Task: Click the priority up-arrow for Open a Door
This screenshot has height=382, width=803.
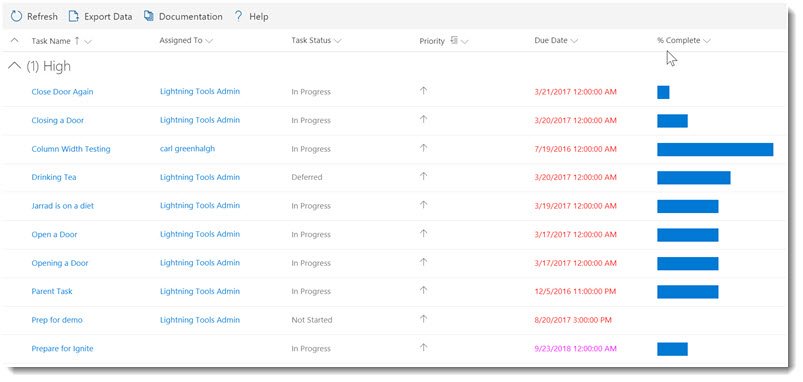Action: pyautogui.click(x=423, y=234)
